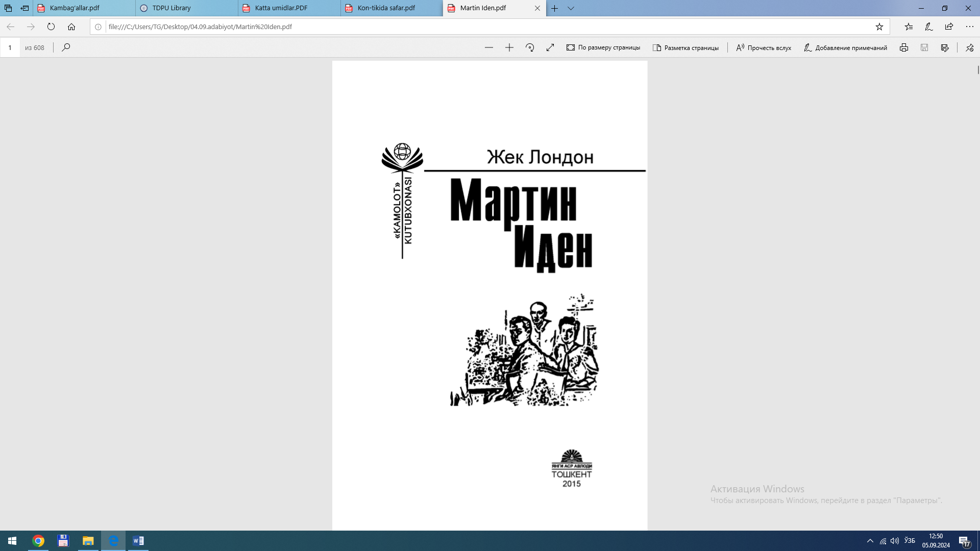980x551 pixels.
Task: Open the vertical tabs dropdown chevron
Action: click(x=571, y=9)
